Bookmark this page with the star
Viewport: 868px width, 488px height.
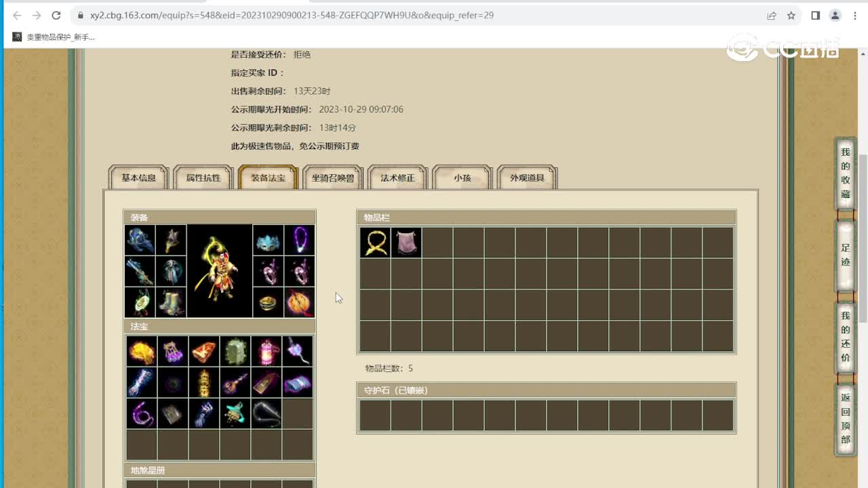tap(791, 15)
